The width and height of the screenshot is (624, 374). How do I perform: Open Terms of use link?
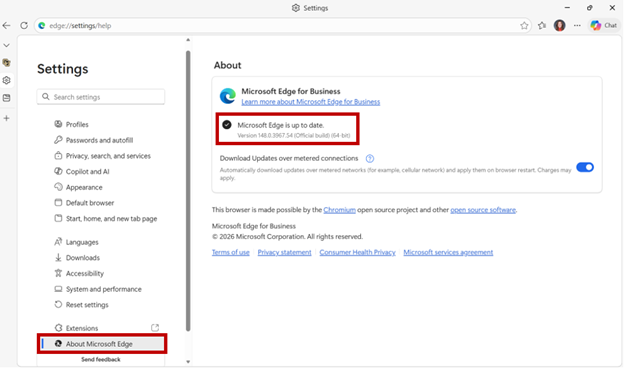230,252
